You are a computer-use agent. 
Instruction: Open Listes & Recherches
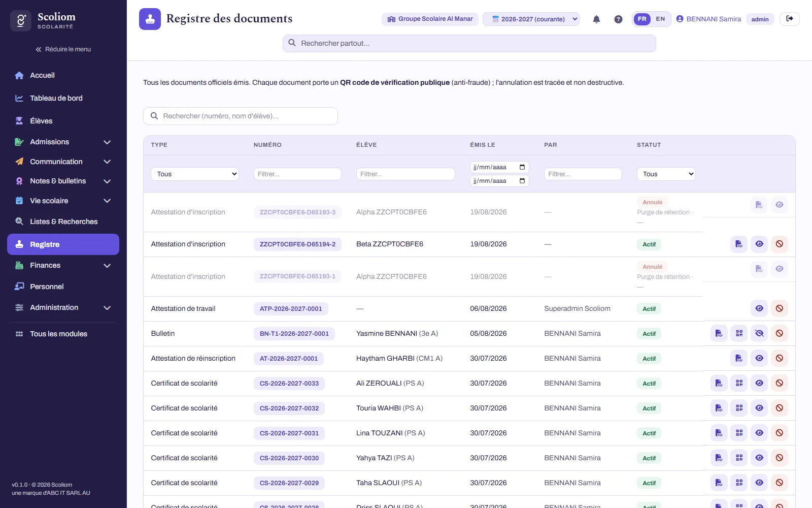63,221
